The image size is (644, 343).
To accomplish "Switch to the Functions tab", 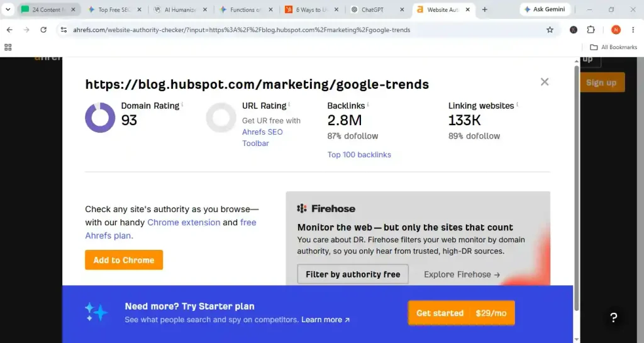I will (246, 9).
